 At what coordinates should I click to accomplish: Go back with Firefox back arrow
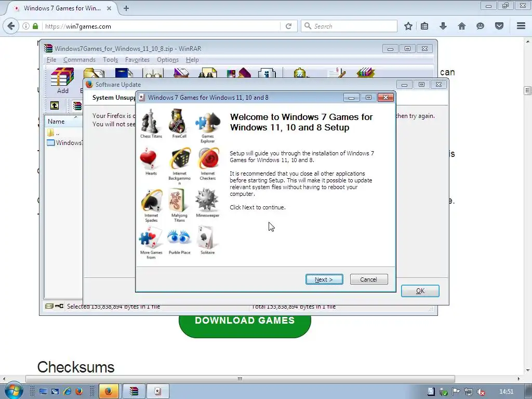click(x=11, y=26)
